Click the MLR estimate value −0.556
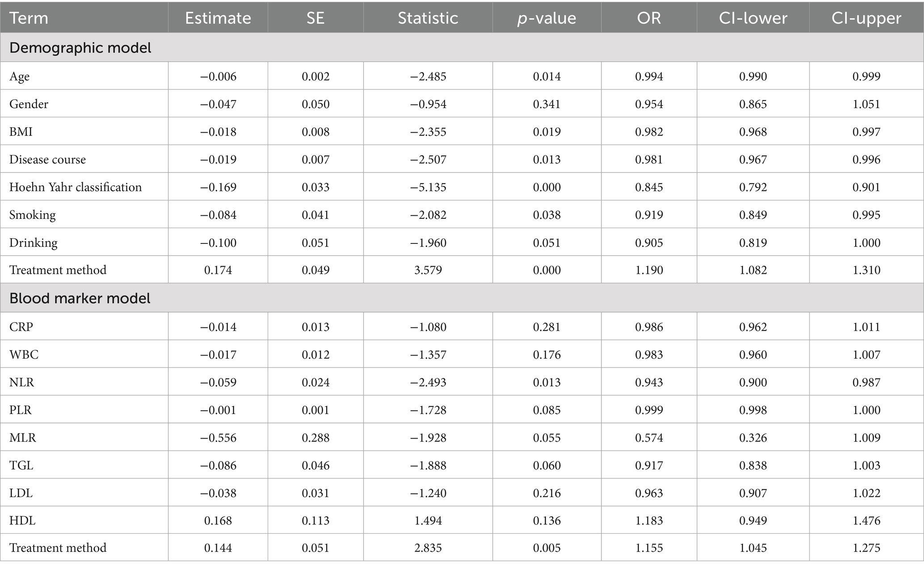The width and height of the screenshot is (924, 569). [x=218, y=438]
